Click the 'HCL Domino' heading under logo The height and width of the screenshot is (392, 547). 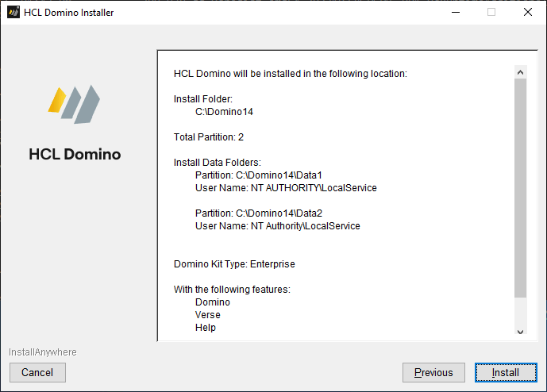tap(75, 154)
